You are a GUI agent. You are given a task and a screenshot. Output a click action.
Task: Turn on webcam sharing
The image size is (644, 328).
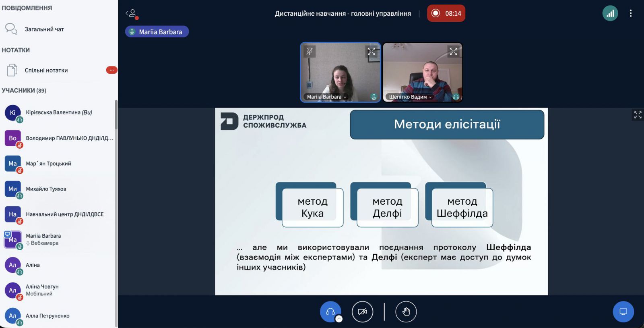pyautogui.click(x=362, y=312)
